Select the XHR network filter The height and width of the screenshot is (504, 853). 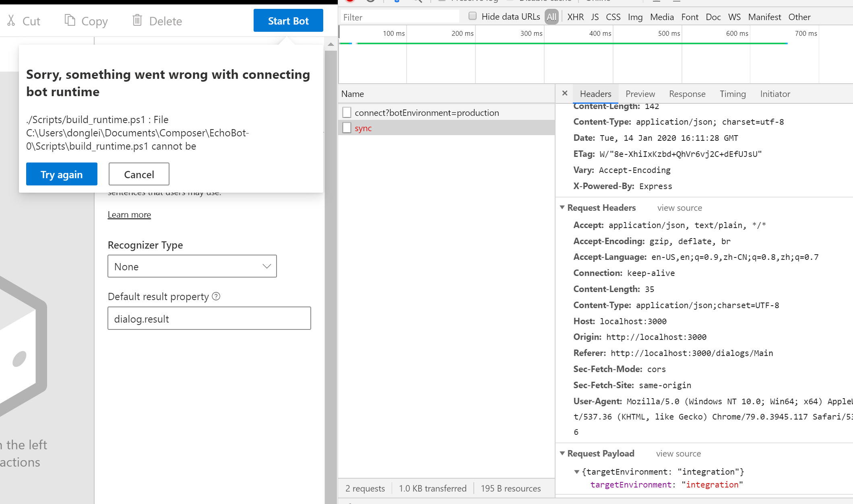pyautogui.click(x=575, y=17)
